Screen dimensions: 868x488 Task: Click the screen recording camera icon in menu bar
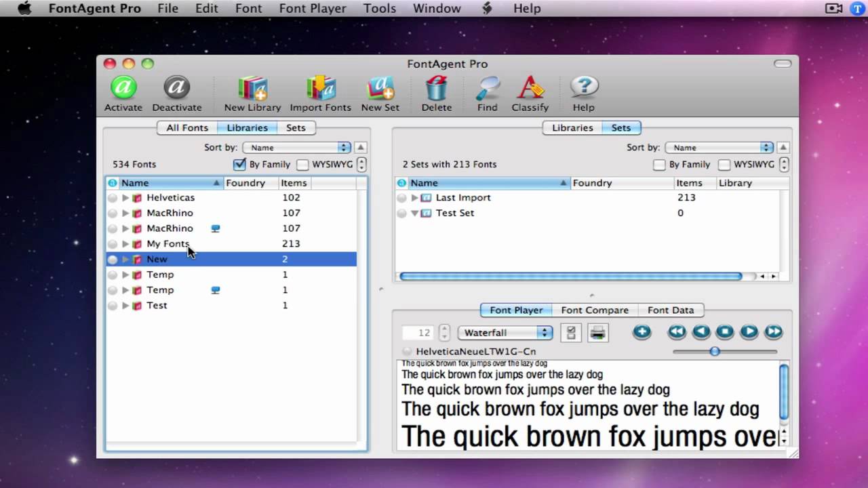(x=833, y=8)
